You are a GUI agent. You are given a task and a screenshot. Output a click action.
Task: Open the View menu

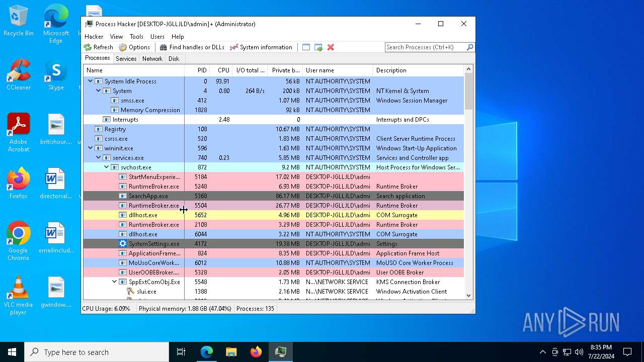click(x=116, y=37)
